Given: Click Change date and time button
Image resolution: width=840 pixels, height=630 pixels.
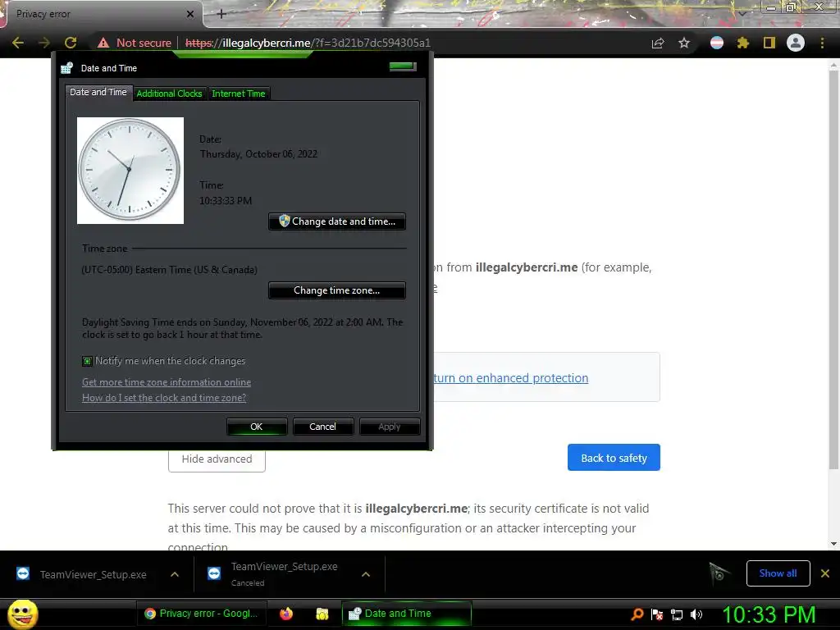Looking at the screenshot, I should 337,221.
